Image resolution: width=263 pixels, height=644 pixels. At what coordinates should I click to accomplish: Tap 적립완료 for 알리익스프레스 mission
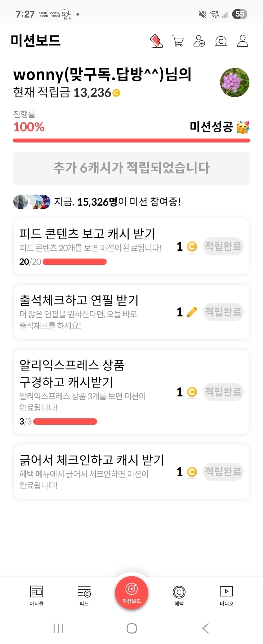point(223,392)
